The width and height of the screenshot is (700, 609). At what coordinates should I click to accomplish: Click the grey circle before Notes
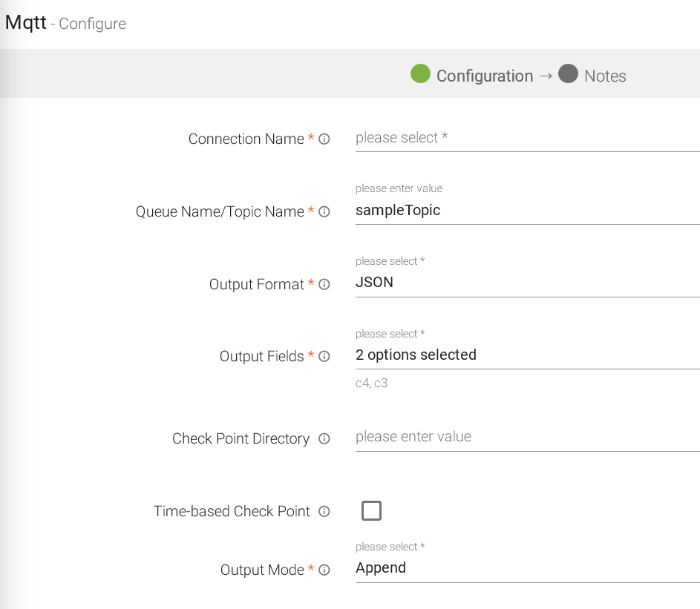click(568, 74)
